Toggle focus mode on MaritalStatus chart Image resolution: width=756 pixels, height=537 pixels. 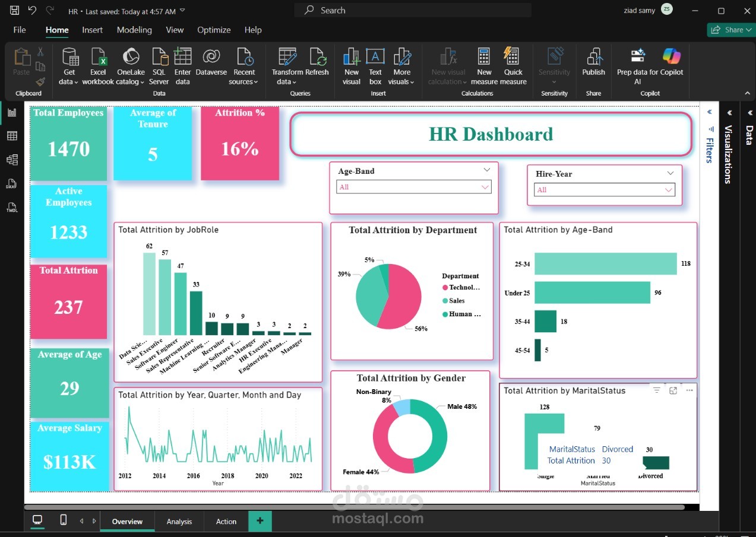673,390
